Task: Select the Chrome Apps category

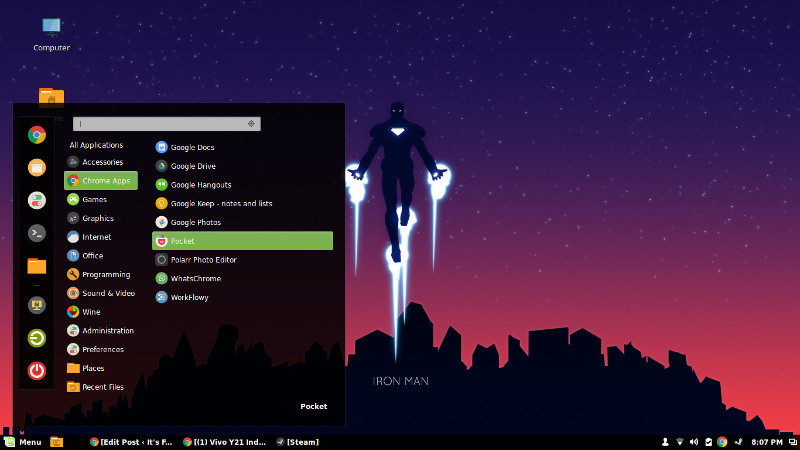Action: pyautogui.click(x=101, y=181)
